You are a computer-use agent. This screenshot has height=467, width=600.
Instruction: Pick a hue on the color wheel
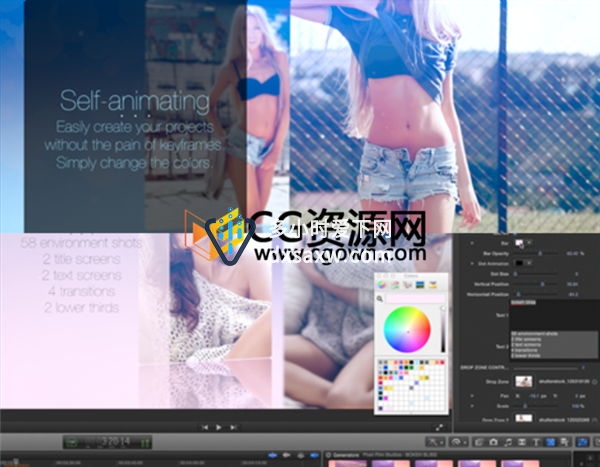[407, 329]
